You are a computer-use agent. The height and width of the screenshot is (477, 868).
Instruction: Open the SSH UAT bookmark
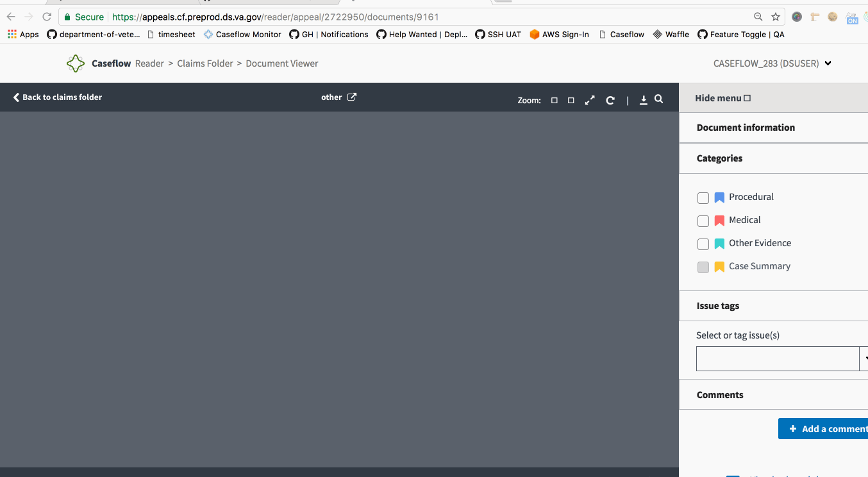tap(498, 35)
